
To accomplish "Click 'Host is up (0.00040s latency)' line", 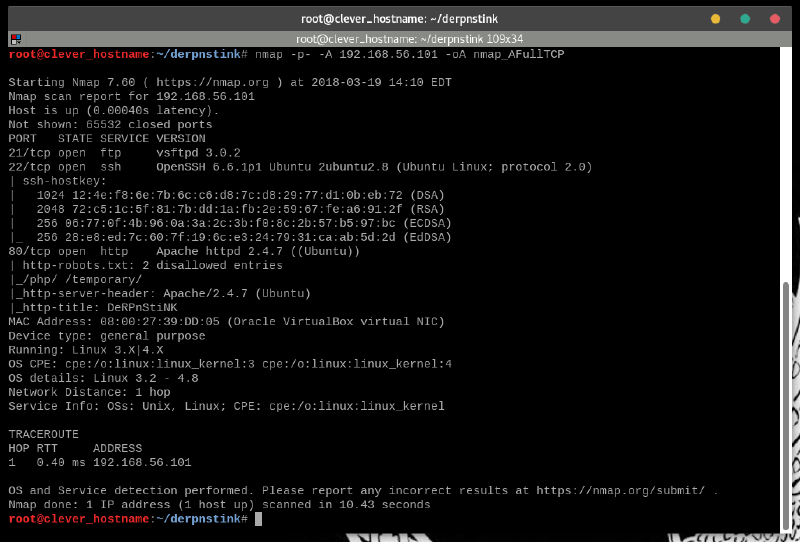I will click(x=114, y=110).
